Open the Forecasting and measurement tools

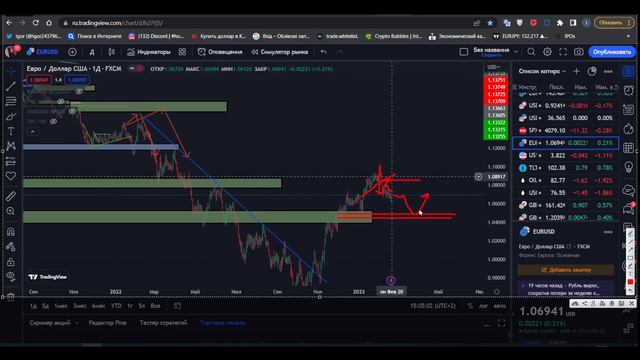pos(11,161)
